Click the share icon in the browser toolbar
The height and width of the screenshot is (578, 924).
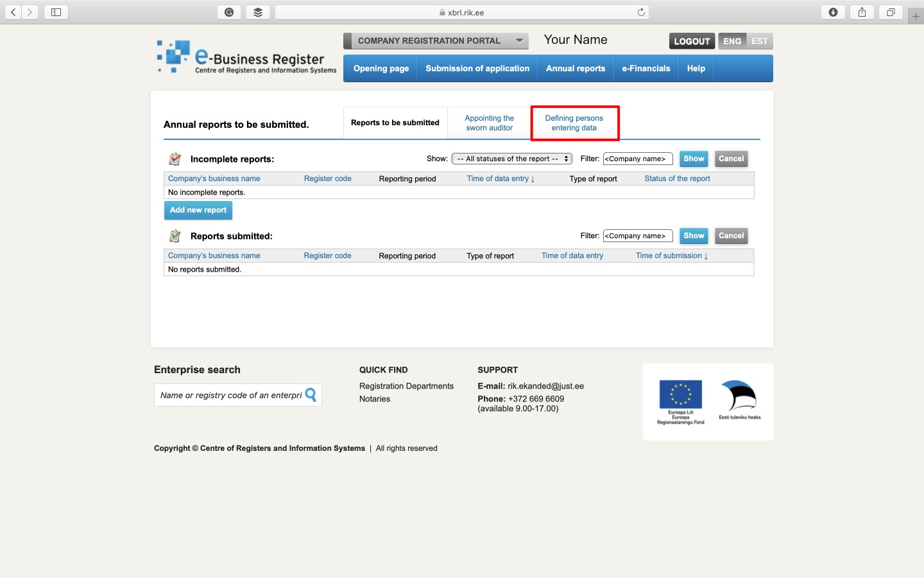click(862, 12)
